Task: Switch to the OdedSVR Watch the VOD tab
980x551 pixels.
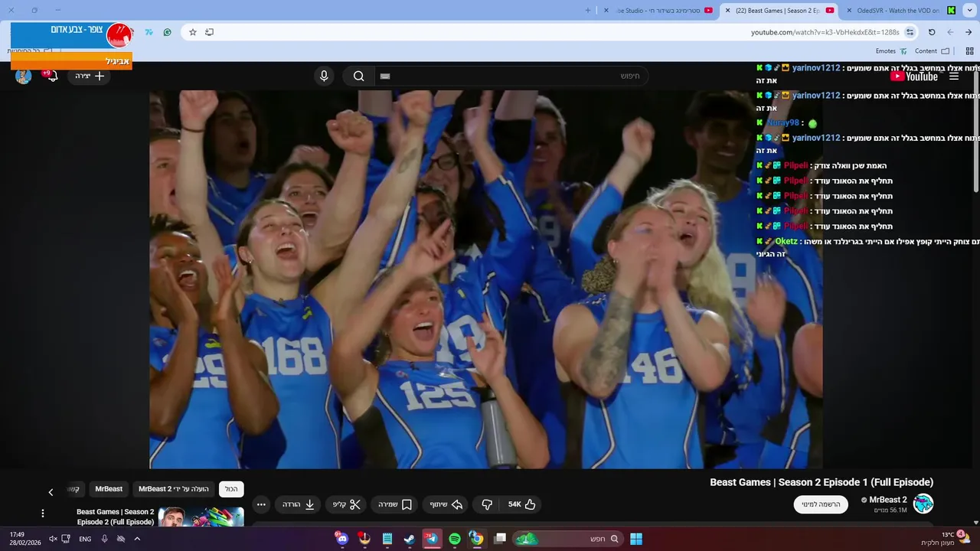Action: pos(900,10)
